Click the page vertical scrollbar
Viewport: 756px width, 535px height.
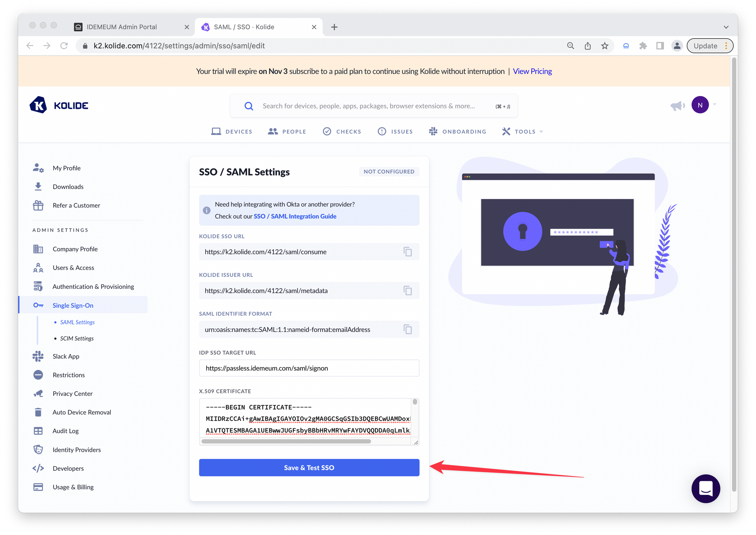(x=734, y=274)
